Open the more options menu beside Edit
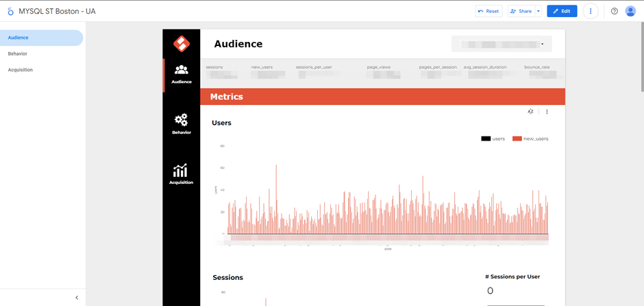The image size is (644, 306). coord(590,11)
